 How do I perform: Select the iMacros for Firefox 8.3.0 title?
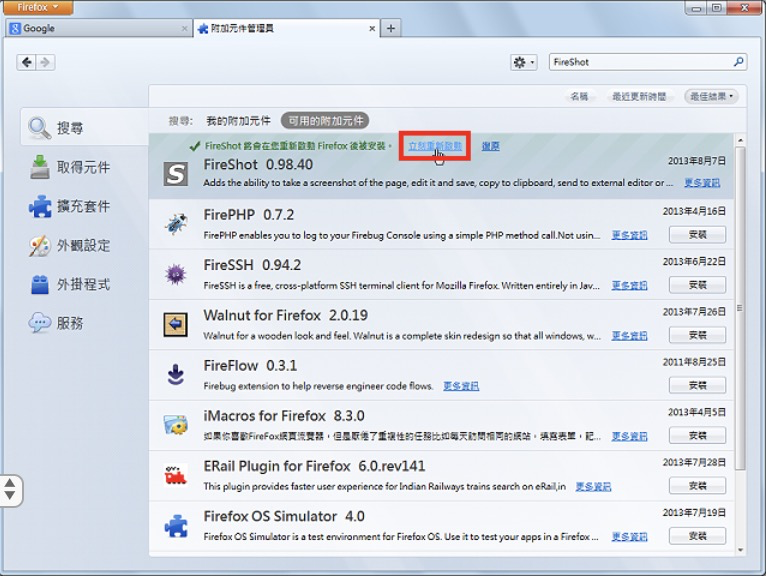pos(284,416)
